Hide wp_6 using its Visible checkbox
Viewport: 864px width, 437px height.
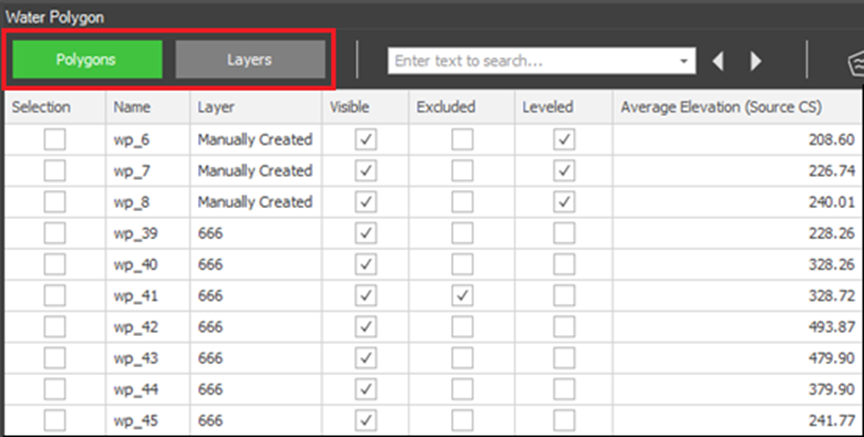366,139
